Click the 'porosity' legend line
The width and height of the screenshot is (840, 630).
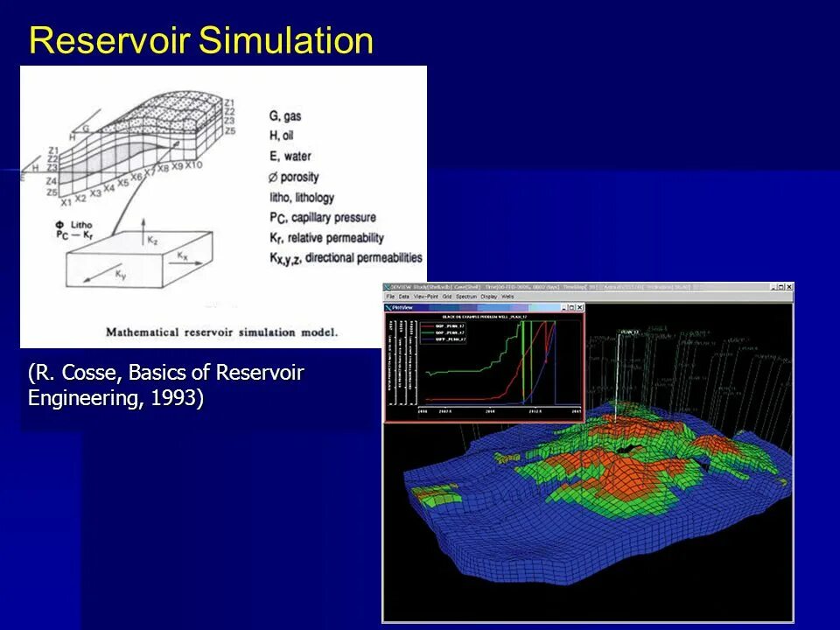[x=294, y=177]
